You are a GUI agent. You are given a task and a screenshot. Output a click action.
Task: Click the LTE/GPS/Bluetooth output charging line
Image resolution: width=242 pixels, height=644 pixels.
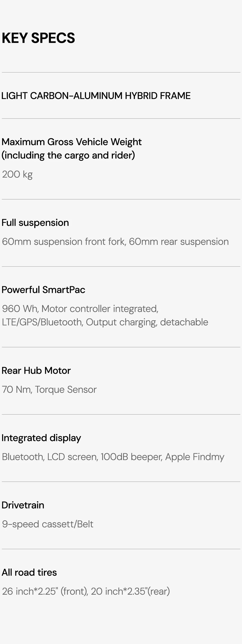pyautogui.click(x=105, y=322)
